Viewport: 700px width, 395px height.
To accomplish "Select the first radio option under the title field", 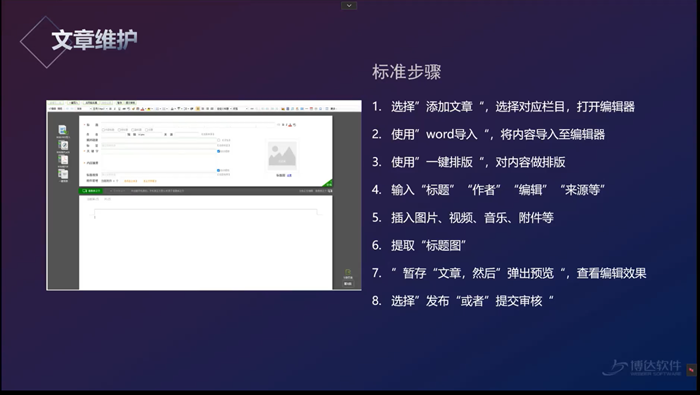I will pyautogui.click(x=103, y=130).
